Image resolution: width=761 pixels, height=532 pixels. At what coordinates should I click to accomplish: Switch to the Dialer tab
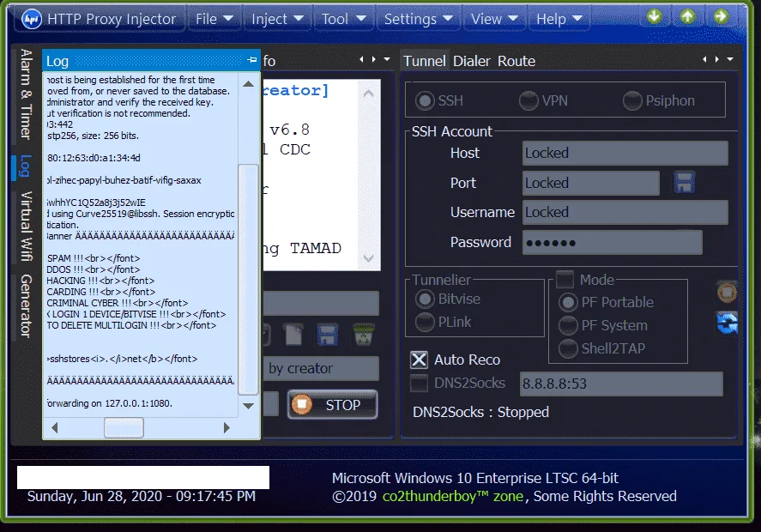(471, 61)
